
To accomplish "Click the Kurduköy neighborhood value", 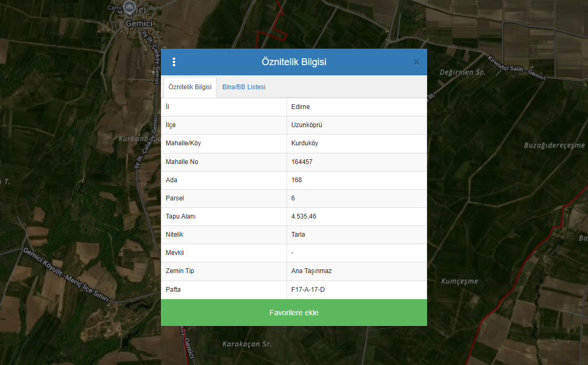I will [x=305, y=143].
